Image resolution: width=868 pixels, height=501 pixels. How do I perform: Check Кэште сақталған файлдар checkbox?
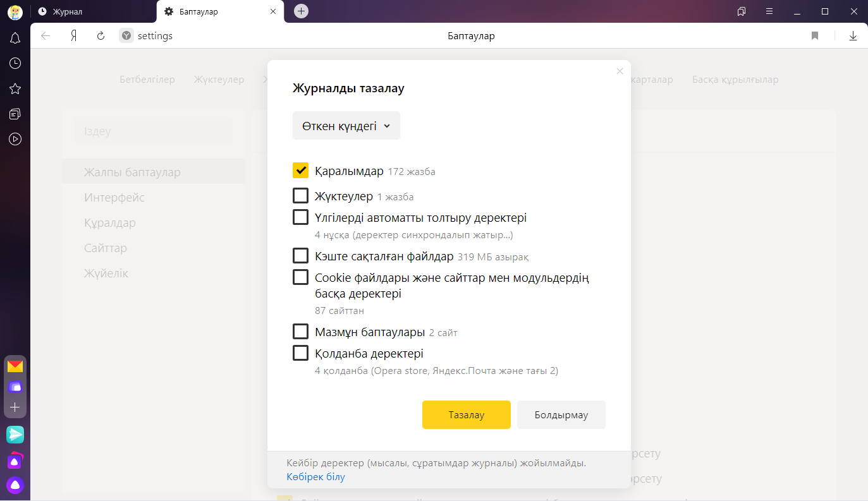300,256
